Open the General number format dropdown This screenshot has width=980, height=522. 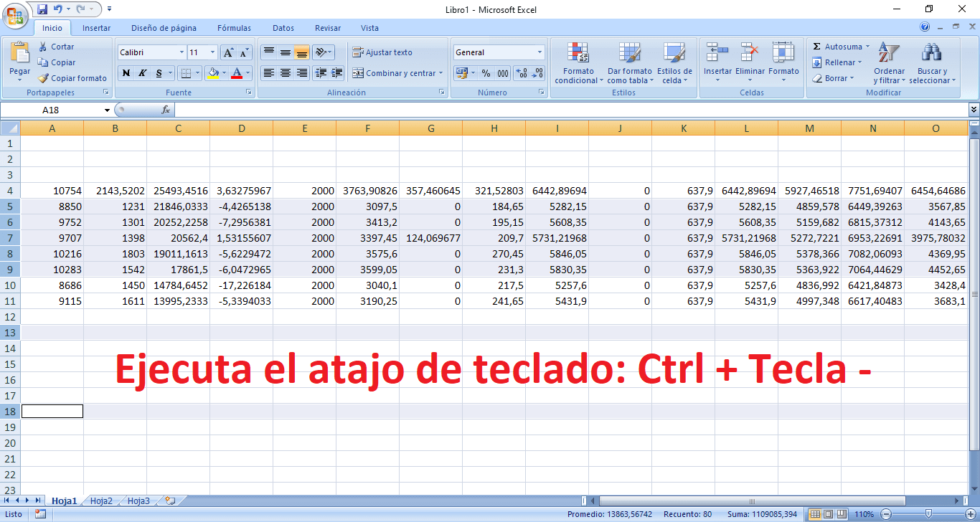tap(540, 52)
